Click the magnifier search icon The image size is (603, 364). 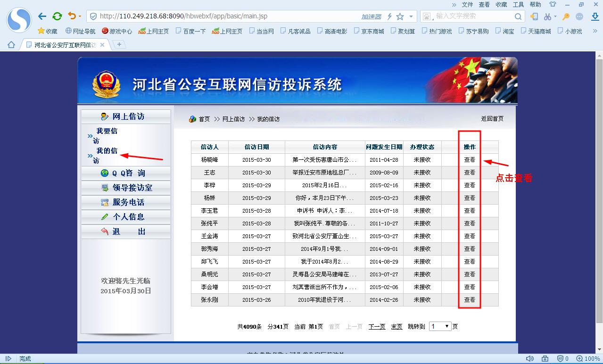[518, 17]
